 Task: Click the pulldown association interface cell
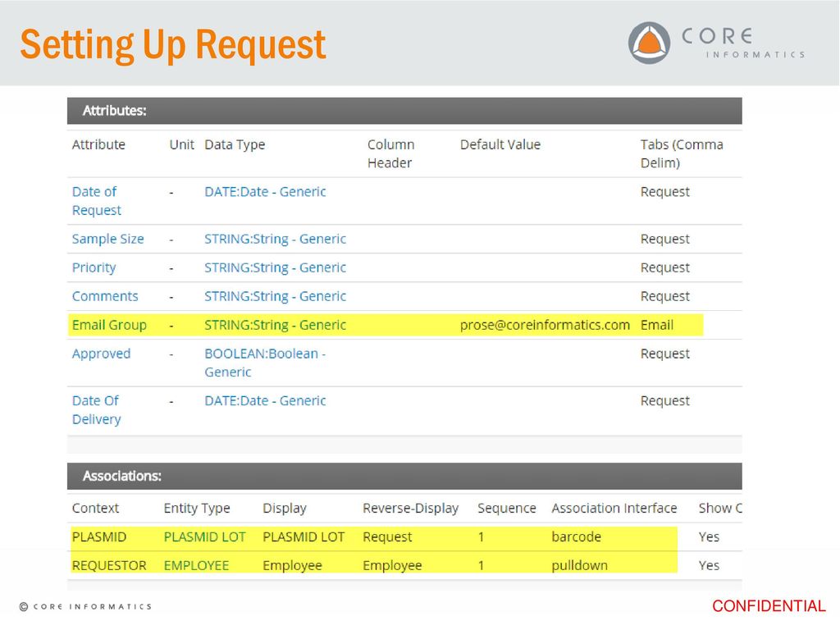tap(580, 566)
